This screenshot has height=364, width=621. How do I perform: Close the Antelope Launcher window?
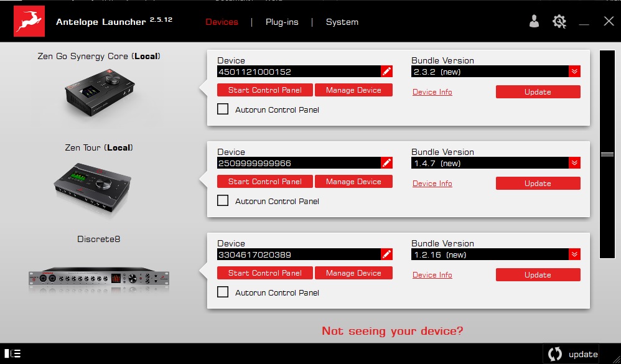point(609,21)
